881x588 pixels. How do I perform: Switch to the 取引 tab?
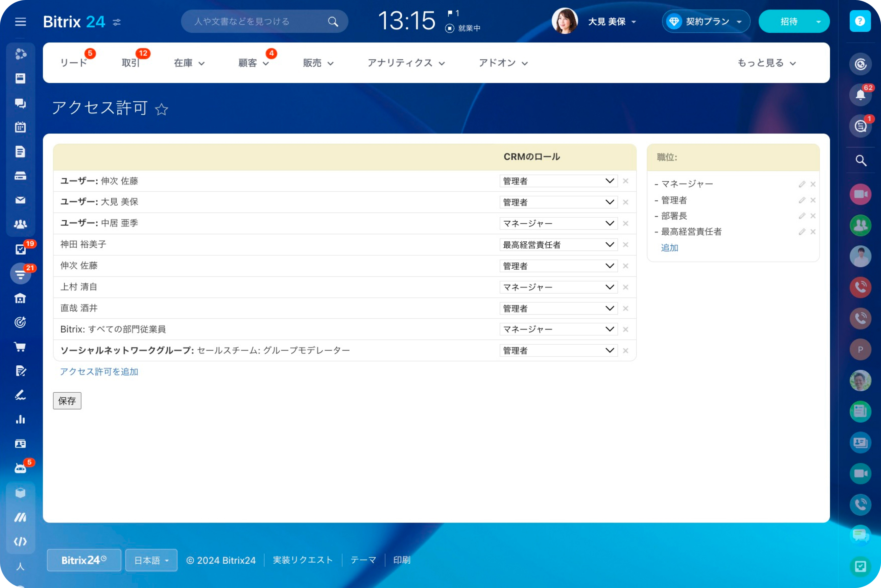tap(131, 63)
